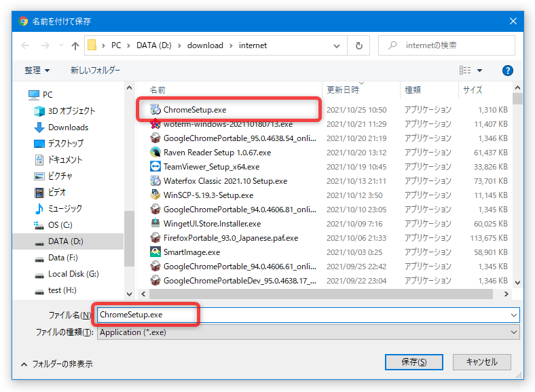This screenshot has width=535, height=392.
Task: Click file list scroll up arrow
Action: (517, 88)
